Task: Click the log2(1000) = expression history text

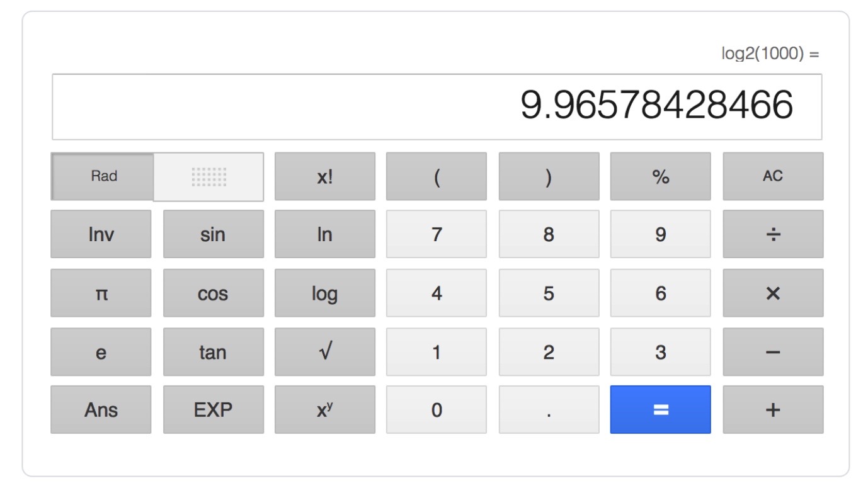Action: (770, 54)
